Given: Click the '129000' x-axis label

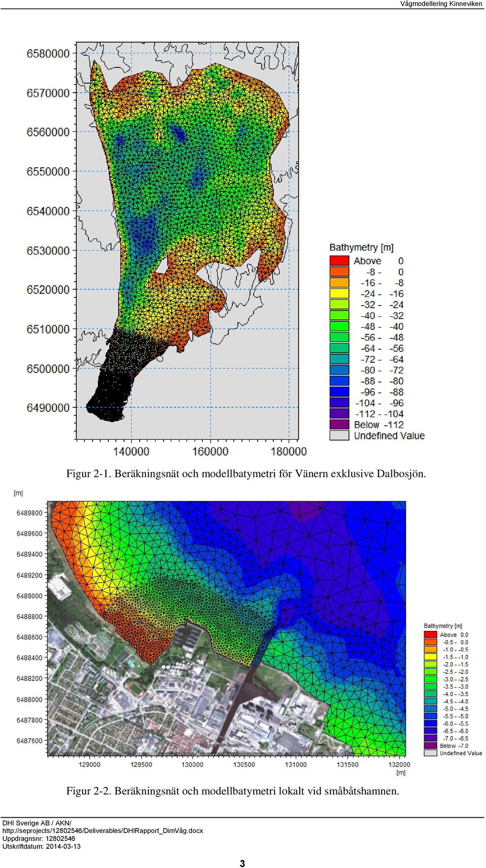Looking at the screenshot, I should (90, 765).
